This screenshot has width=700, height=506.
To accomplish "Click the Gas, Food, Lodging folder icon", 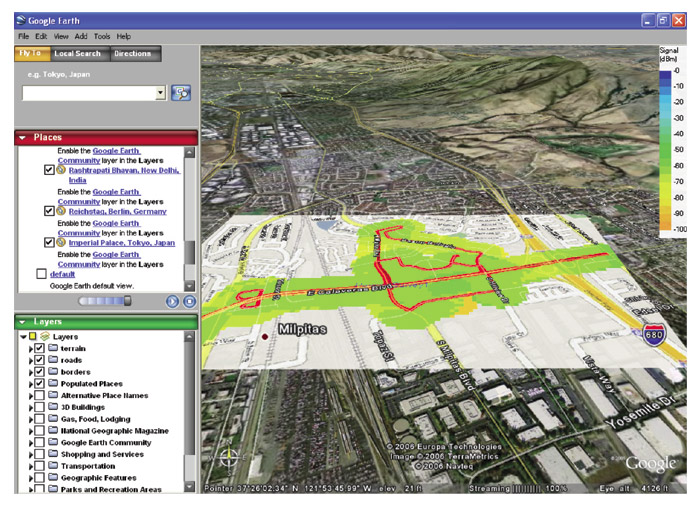I will coord(53,418).
